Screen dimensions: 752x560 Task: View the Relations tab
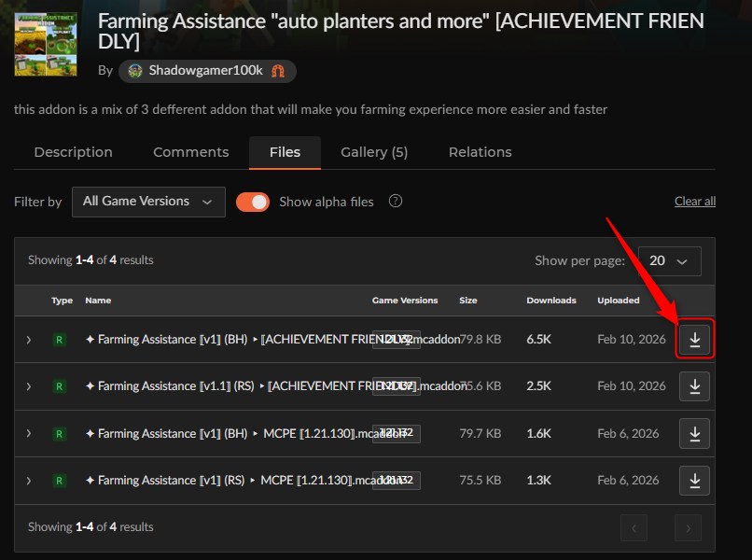(x=480, y=152)
